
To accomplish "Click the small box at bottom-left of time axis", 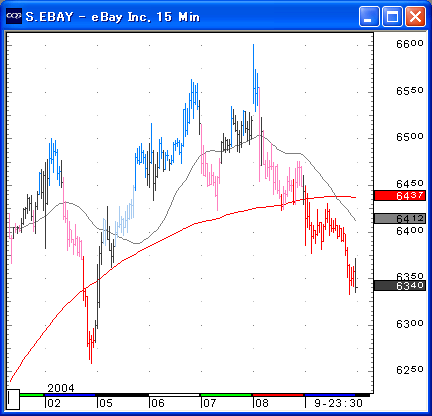I will [x=13, y=399].
